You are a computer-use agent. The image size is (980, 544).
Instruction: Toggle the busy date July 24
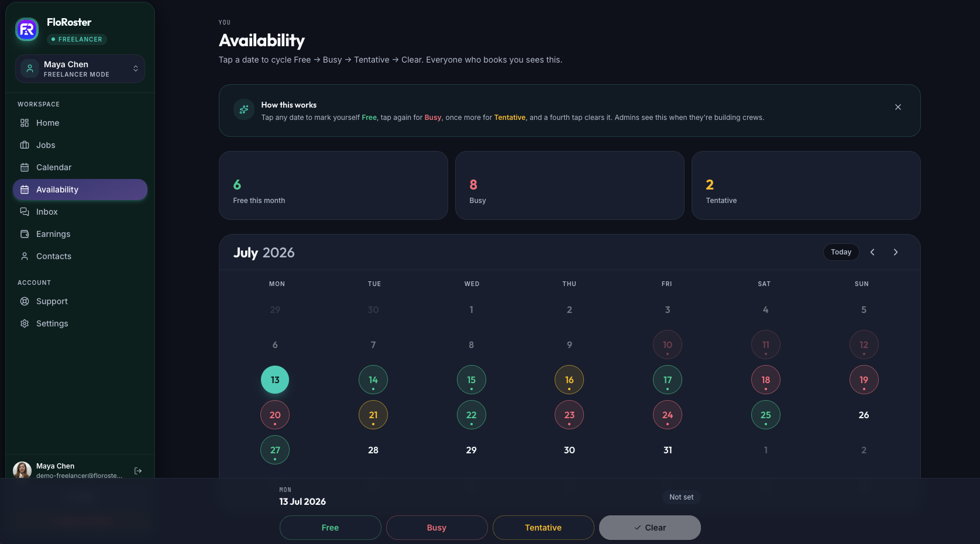(x=668, y=415)
